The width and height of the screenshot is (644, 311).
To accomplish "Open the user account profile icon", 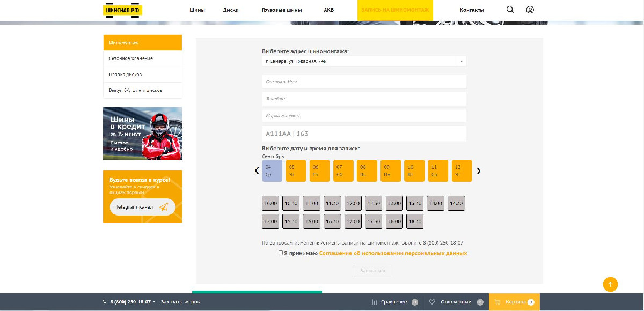I will click(530, 10).
